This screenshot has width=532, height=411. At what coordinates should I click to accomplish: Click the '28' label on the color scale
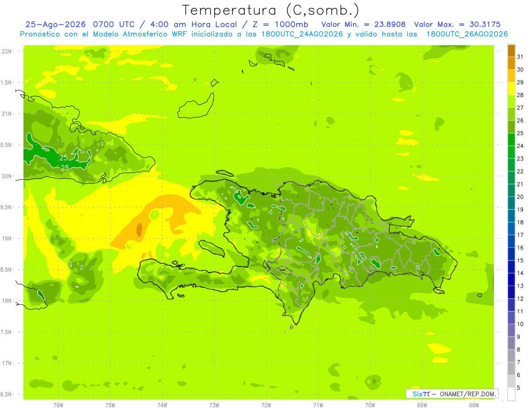(x=520, y=95)
